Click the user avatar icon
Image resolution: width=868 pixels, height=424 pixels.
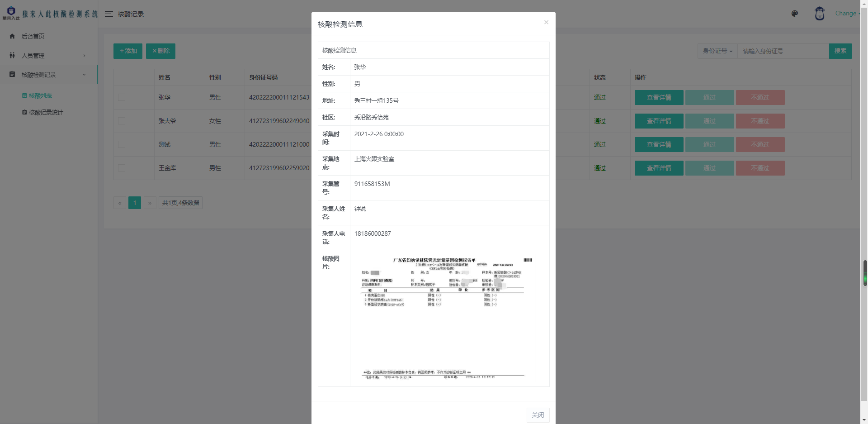click(x=820, y=14)
